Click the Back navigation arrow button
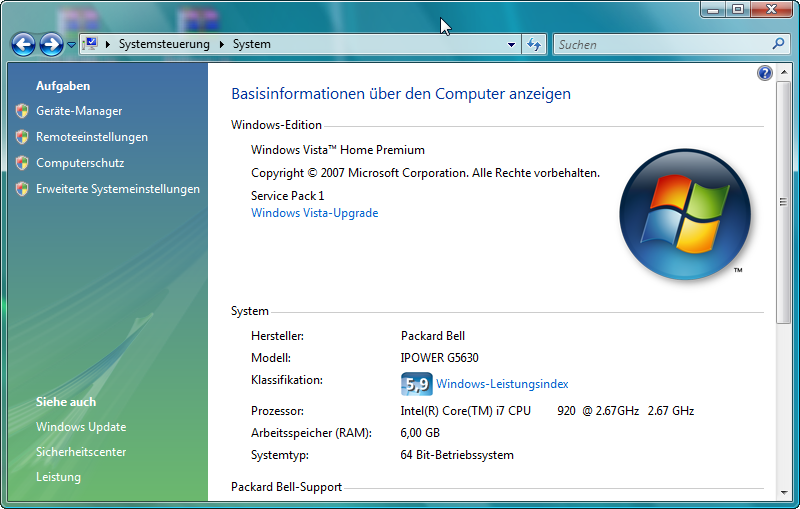Image resolution: width=800 pixels, height=509 pixels. click(x=23, y=44)
